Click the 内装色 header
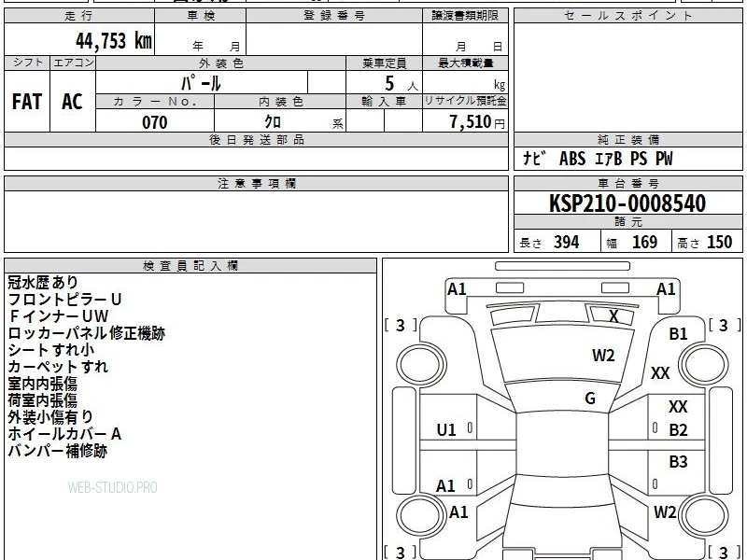 [x=281, y=102]
